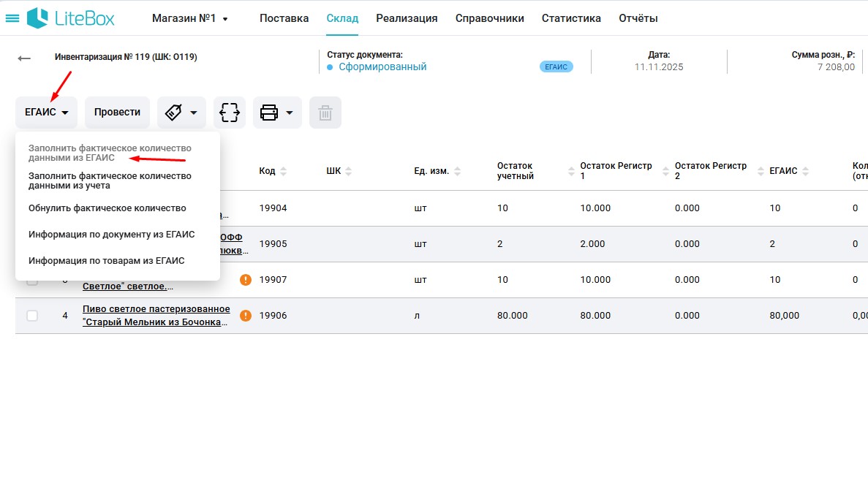Expand the Магазин №1 store selector
The image size is (868, 486).
pyautogui.click(x=190, y=18)
